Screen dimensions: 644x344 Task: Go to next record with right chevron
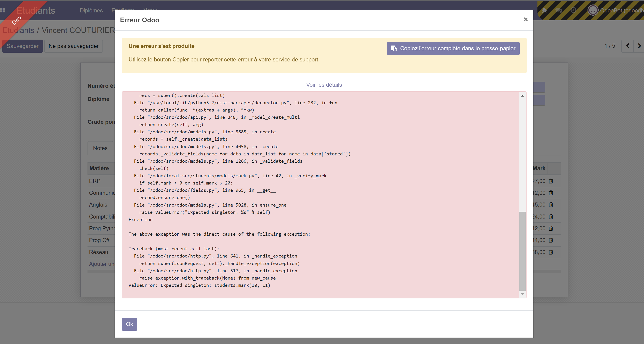coord(640,46)
